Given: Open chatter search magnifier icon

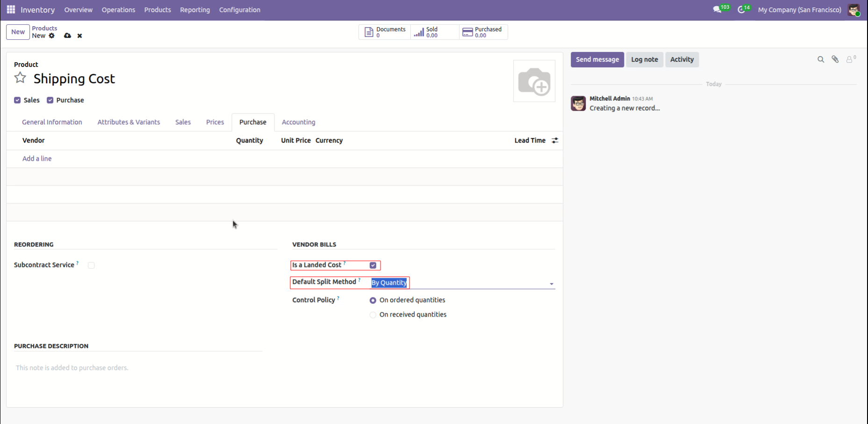Looking at the screenshot, I should tap(820, 59).
